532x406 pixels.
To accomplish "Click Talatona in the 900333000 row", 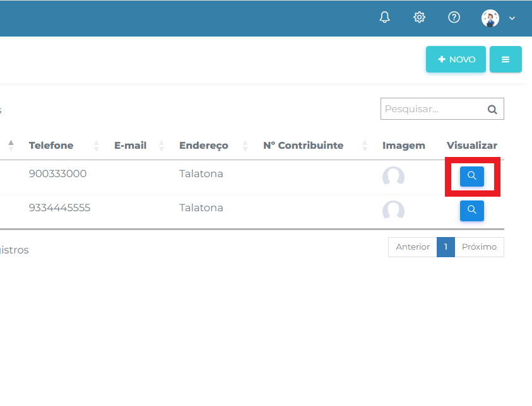I will 201,173.
